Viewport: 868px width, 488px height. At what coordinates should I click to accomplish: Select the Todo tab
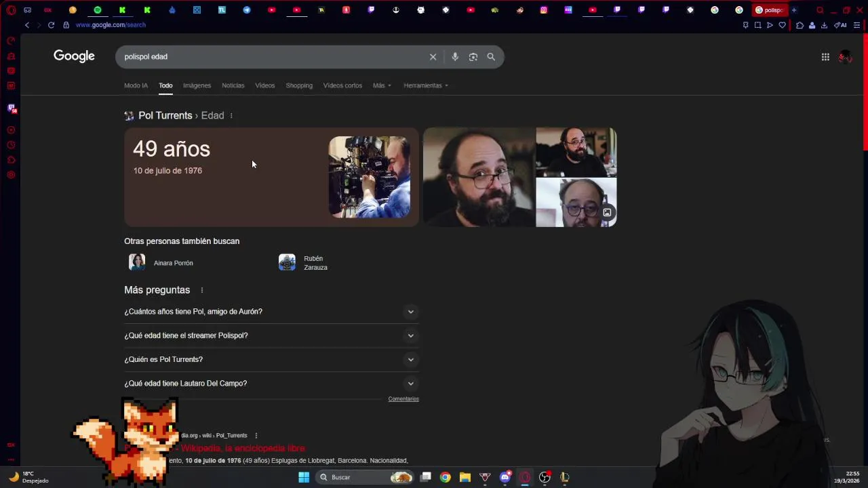(165, 85)
